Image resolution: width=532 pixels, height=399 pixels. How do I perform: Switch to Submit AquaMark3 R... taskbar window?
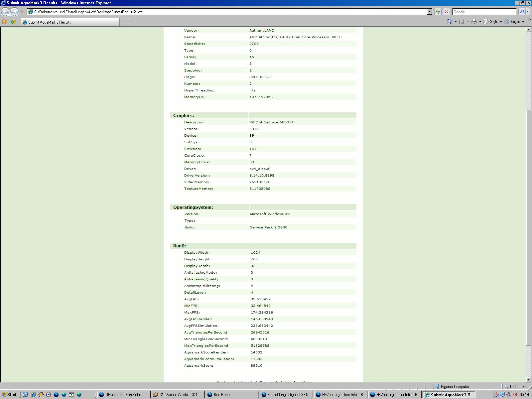coord(449,395)
